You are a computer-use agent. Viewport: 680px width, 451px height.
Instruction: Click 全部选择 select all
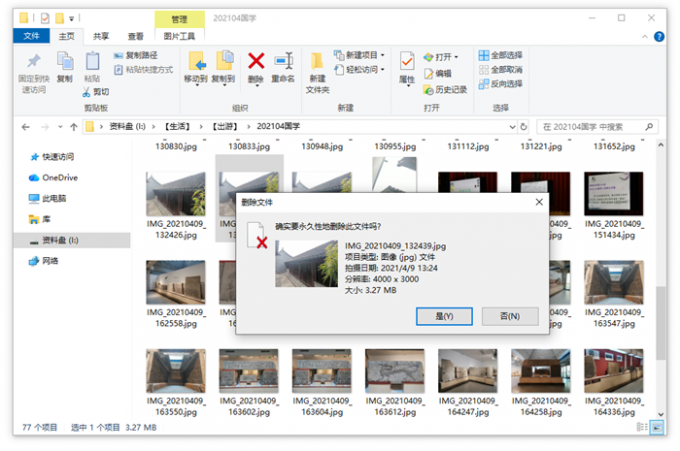(x=500, y=55)
